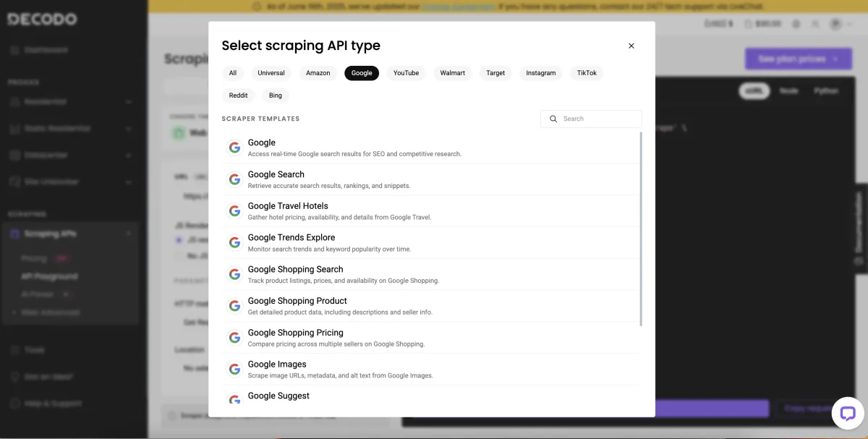Select the Target filter chip
The image size is (868, 439).
point(495,73)
